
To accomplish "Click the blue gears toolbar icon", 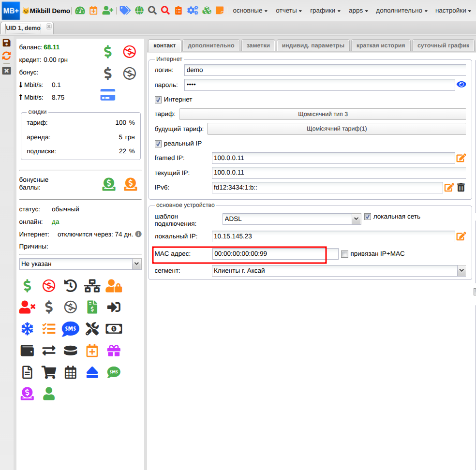I will tap(193, 11).
